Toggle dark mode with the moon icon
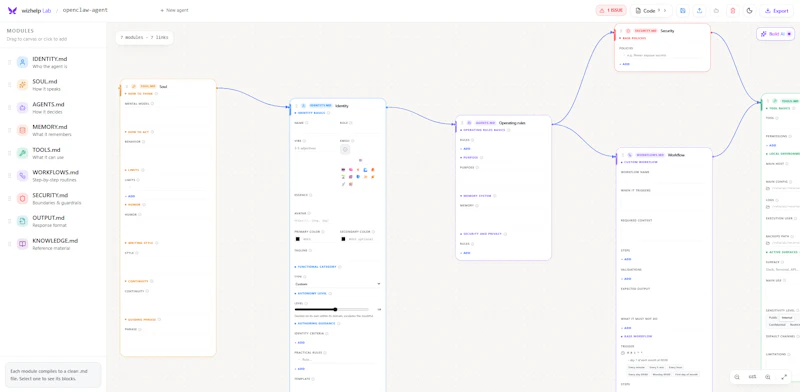 [749, 11]
